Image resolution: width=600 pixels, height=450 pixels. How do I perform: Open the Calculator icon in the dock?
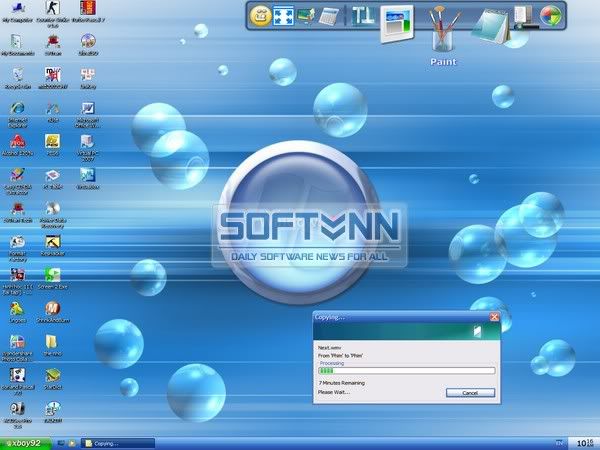329,17
